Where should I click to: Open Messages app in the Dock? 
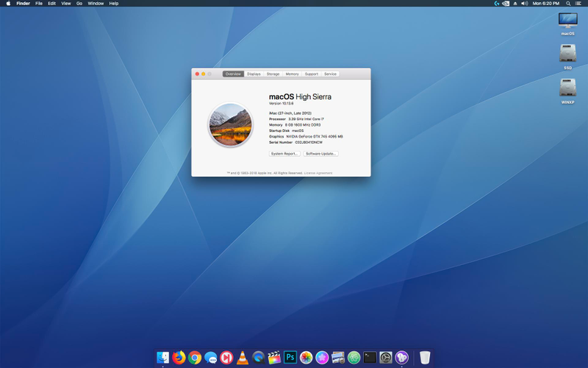pyautogui.click(x=211, y=358)
